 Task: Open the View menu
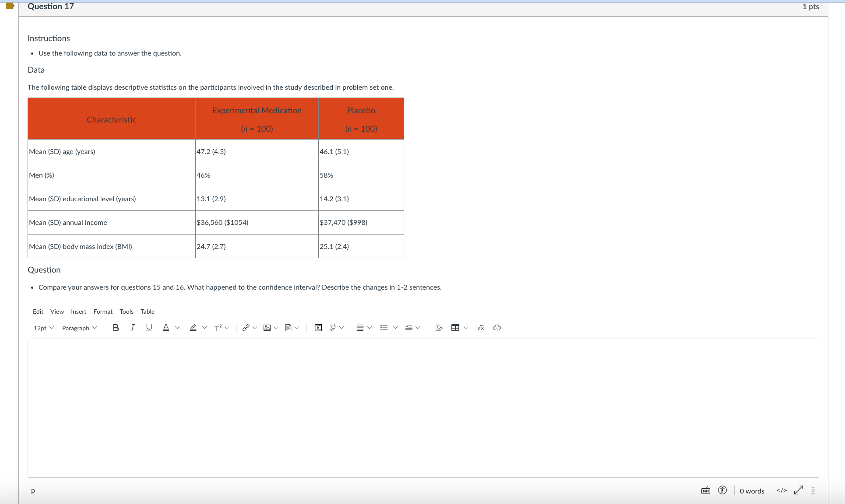tap(57, 311)
